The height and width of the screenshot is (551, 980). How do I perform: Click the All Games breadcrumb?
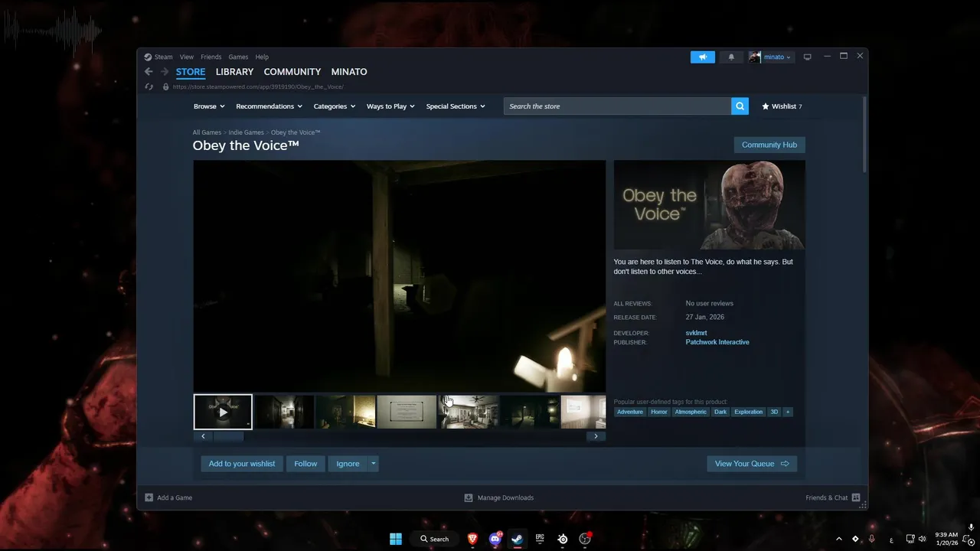(207, 132)
